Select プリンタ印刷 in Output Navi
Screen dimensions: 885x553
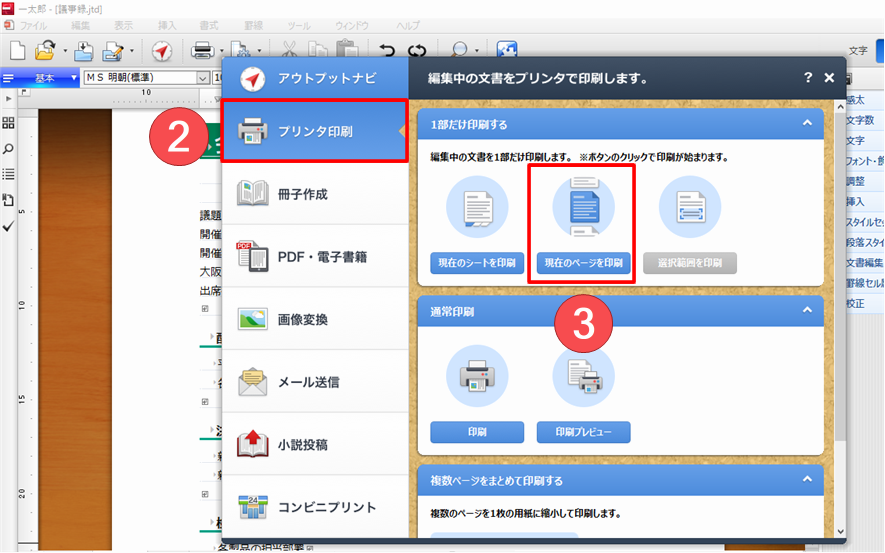pyautogui.click(x=314, y=131)
